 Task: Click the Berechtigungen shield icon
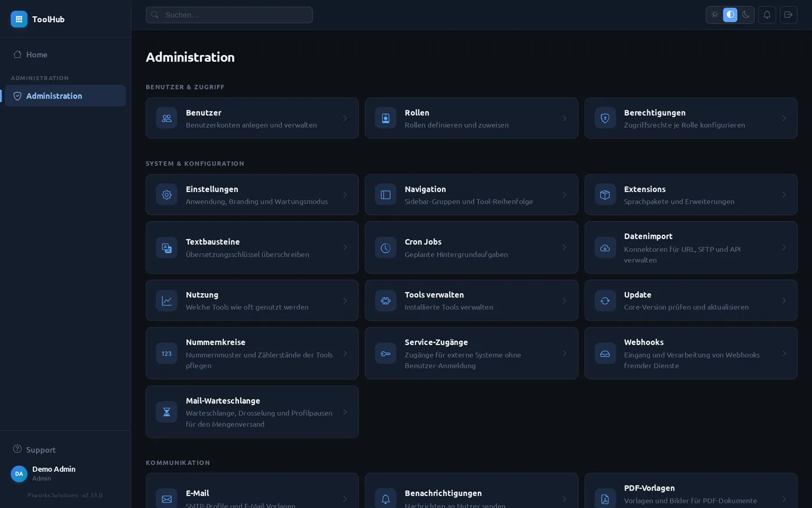tap(605, 118)
